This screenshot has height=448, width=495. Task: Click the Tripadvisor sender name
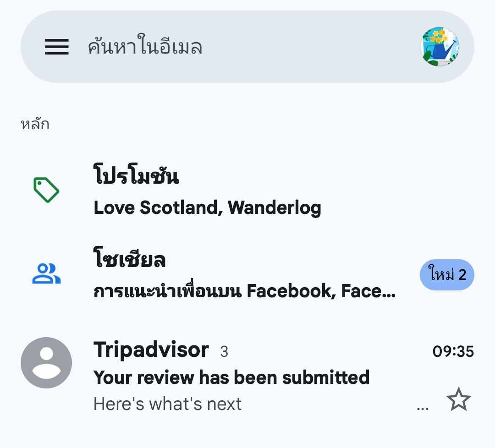(x=151, y=350)
